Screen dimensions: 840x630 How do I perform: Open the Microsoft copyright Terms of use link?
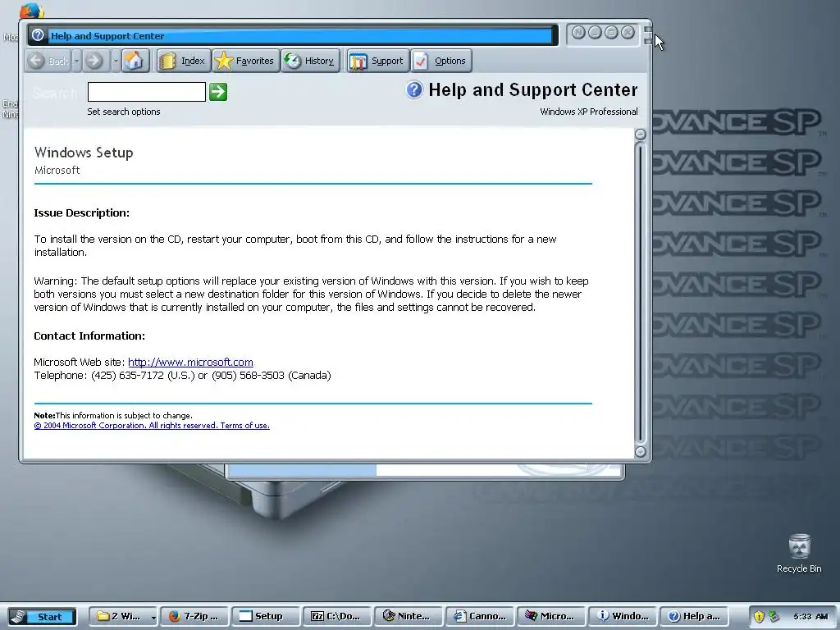click(152, 426)
